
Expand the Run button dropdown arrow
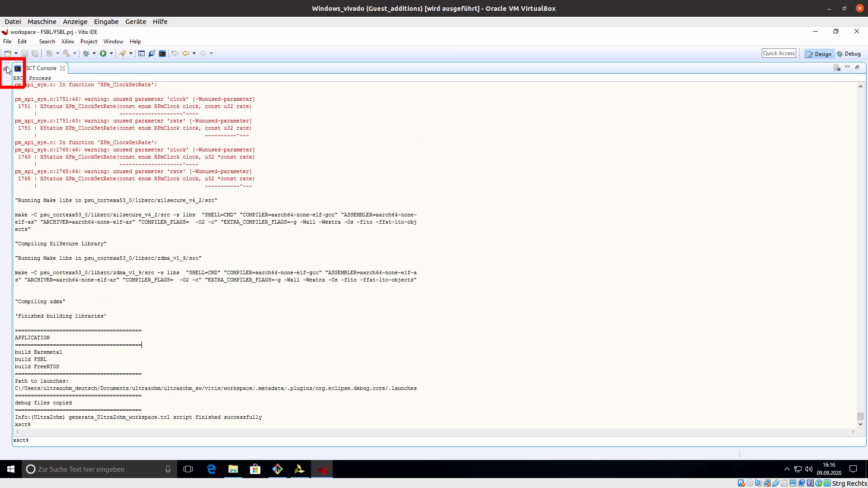[x=111, y=53]
